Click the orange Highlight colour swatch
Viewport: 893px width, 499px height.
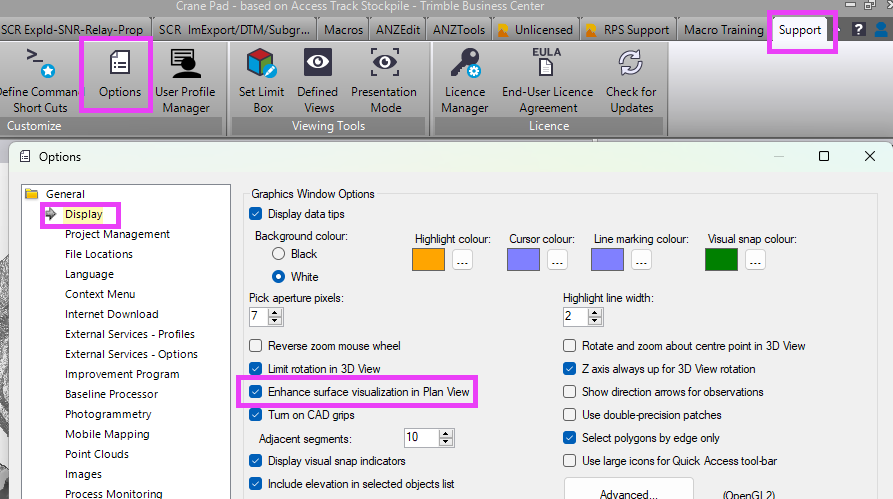pyautogui.click(x=428, y=260)
